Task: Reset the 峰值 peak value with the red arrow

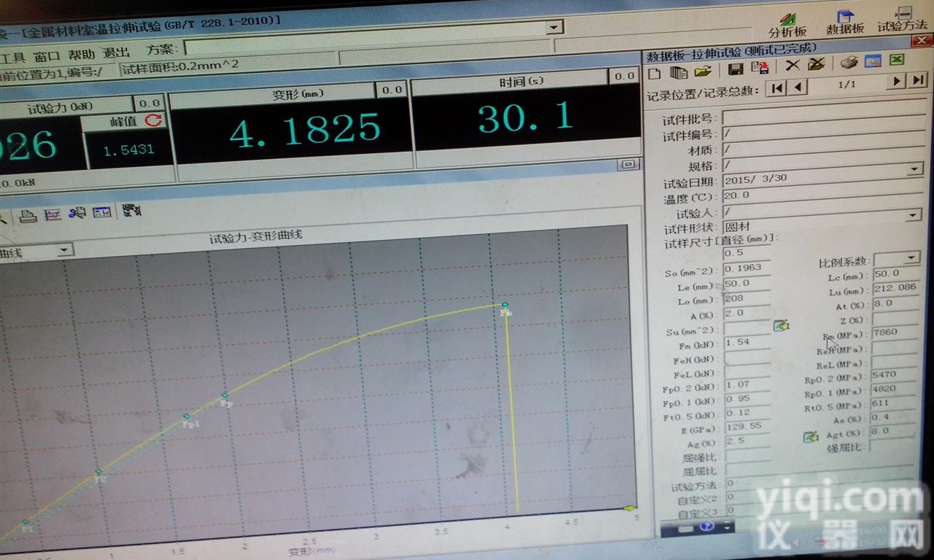Action: pos(153,120)
